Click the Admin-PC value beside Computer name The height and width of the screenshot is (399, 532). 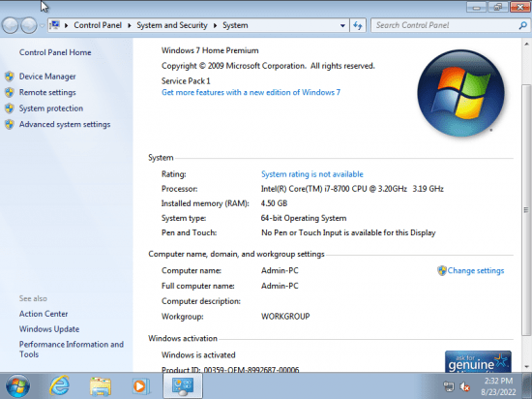(x=280, y=270)
